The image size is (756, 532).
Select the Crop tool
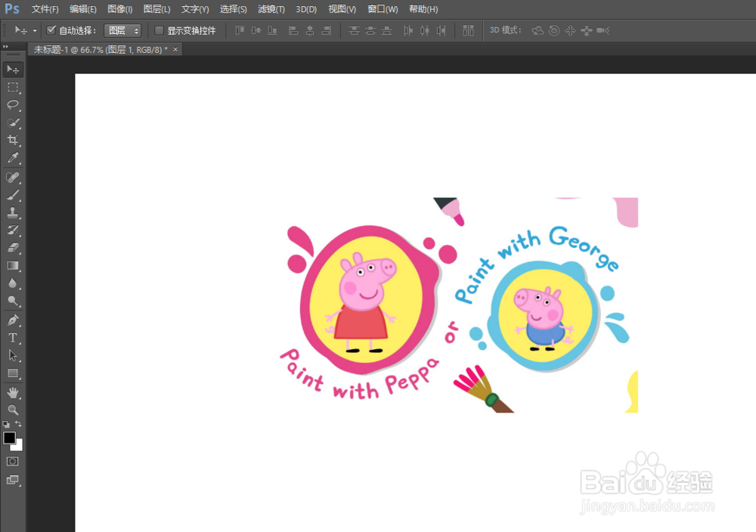[x=13, y=141]
